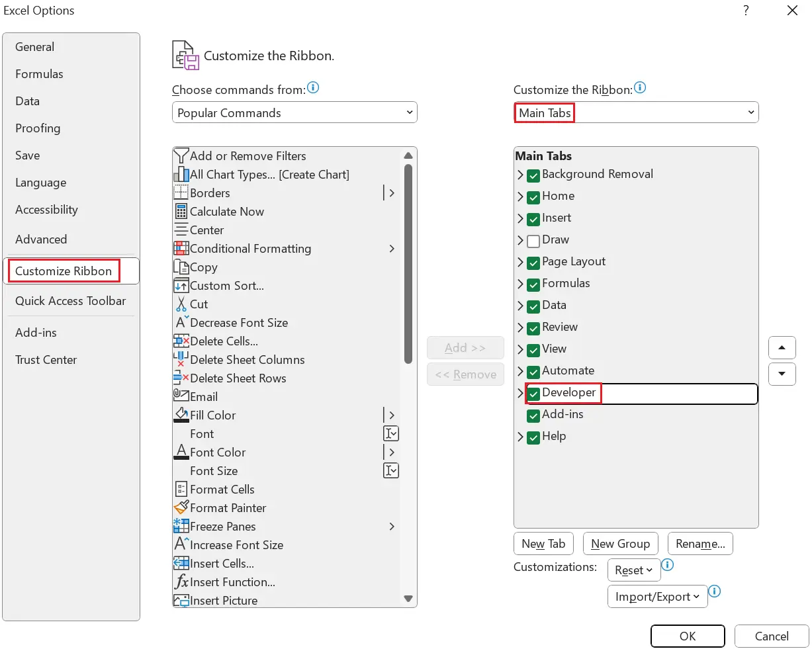Click the commands list scrollbar down arrow
Screen dimensions: 812x649
pyautogui.click(x=408, y=599)
